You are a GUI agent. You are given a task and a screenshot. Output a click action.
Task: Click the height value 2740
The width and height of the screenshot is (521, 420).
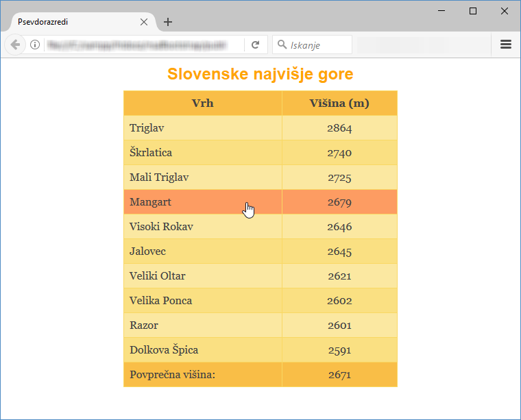coord(339,153)
